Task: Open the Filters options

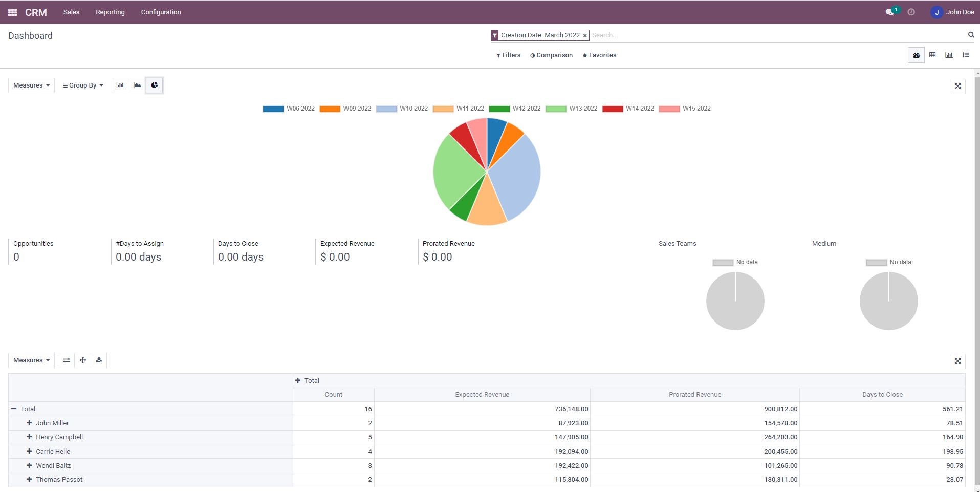Action: click(508, 55)
